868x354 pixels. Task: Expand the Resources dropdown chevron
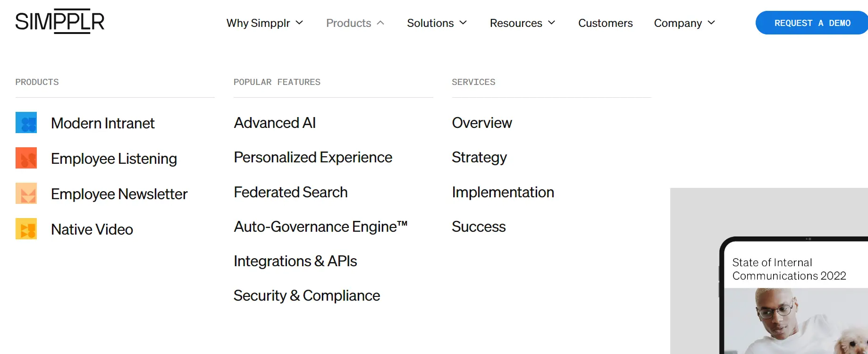551,23
